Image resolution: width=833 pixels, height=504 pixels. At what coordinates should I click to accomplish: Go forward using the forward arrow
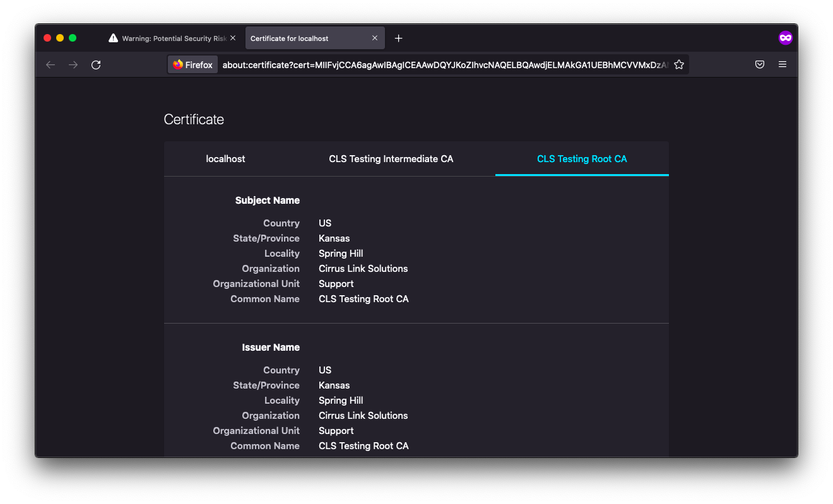click(x=73, y=65)
